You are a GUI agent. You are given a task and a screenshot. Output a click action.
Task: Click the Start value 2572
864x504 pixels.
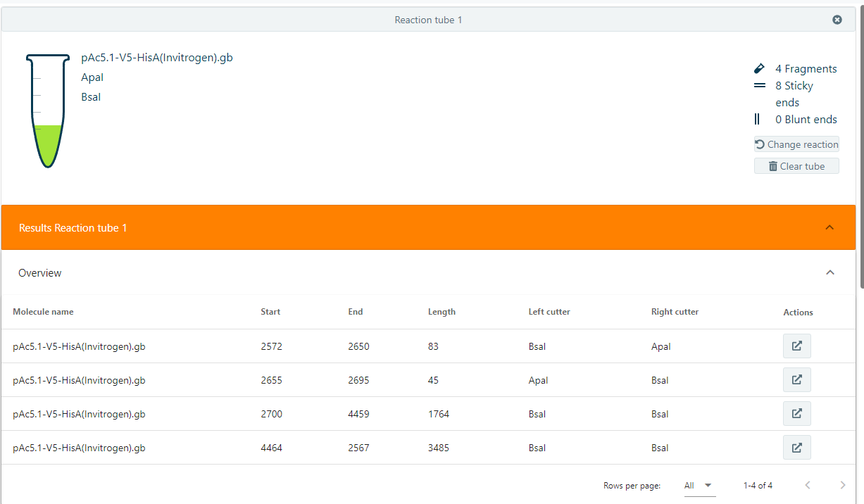point(271,346)
